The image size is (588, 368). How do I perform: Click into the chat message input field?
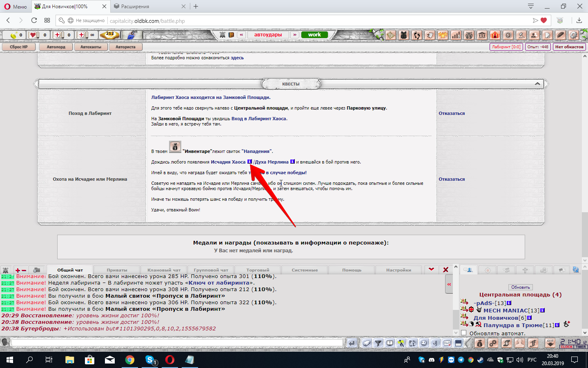(176, 343)
